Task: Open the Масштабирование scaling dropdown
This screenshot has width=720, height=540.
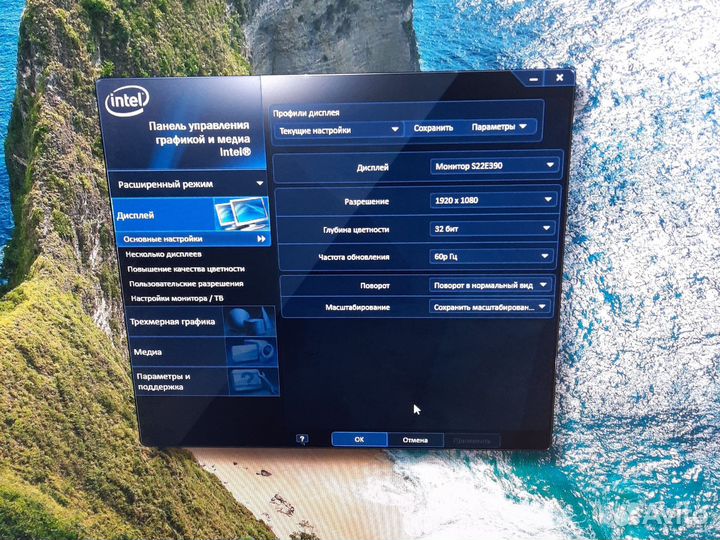Action: [x=489, y=307]
